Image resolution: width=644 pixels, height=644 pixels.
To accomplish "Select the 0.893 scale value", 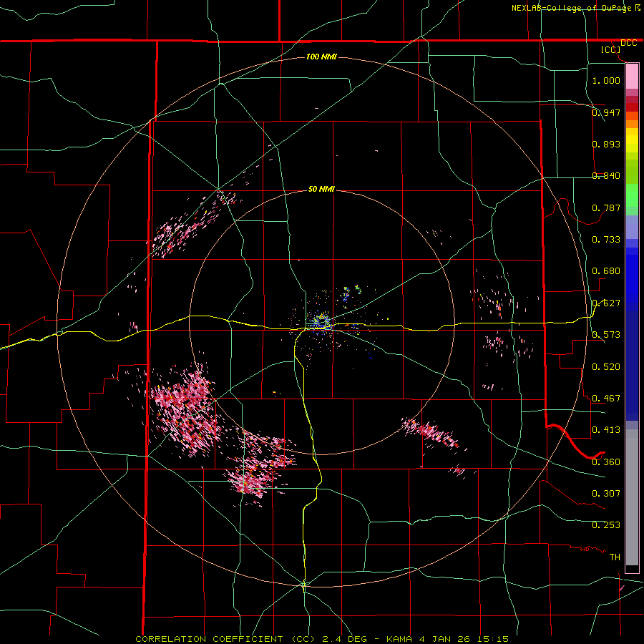I will 606,144.
